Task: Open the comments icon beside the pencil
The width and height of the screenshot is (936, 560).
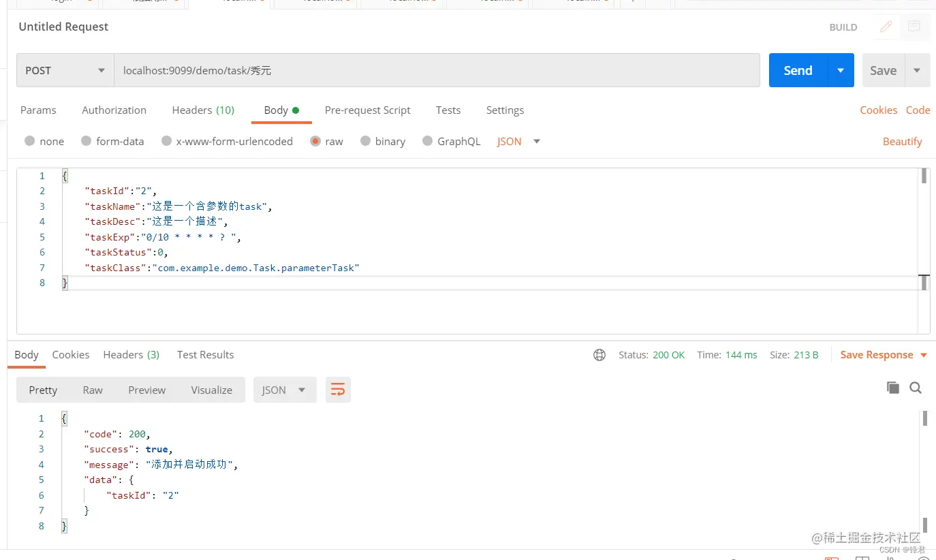Action: pyautogui.click(x=914, y=27)
